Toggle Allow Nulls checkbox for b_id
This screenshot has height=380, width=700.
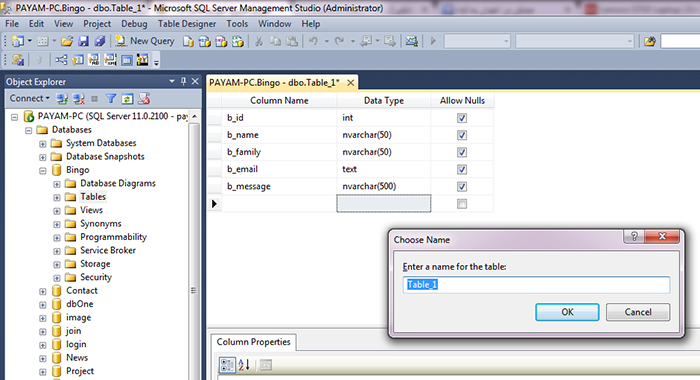(462, 118)
